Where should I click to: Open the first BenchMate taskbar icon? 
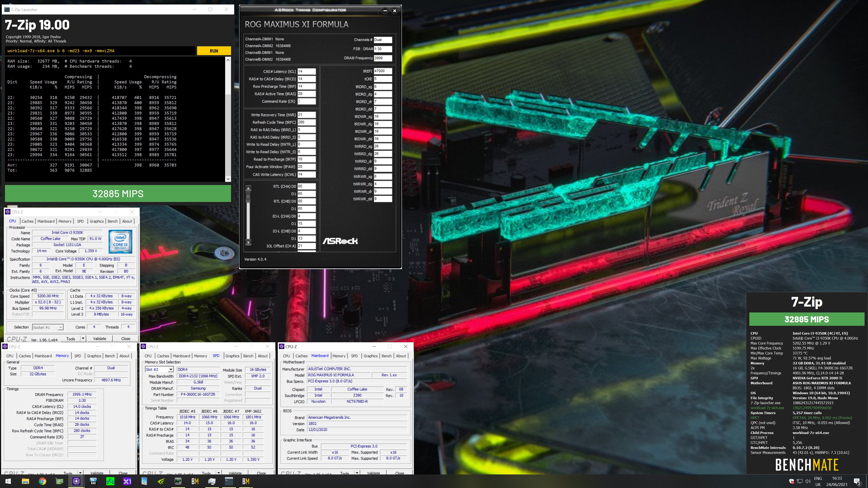[x=195, y=481]
